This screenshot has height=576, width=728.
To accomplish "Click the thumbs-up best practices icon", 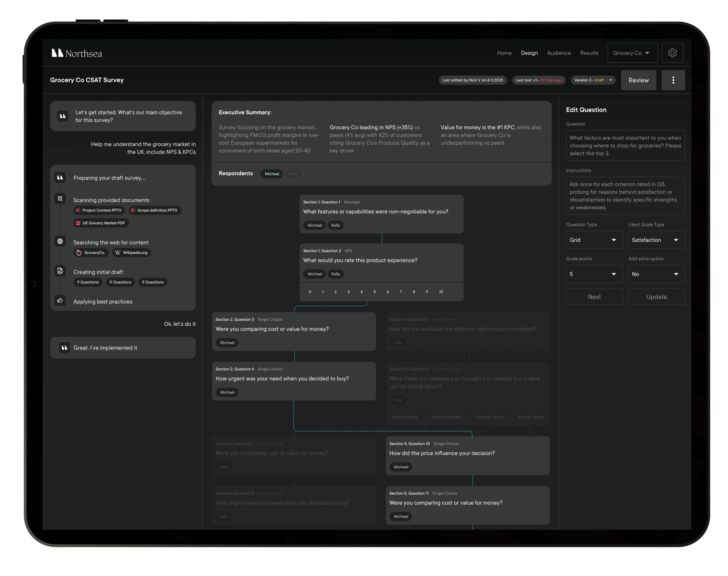I will [60, 300].
